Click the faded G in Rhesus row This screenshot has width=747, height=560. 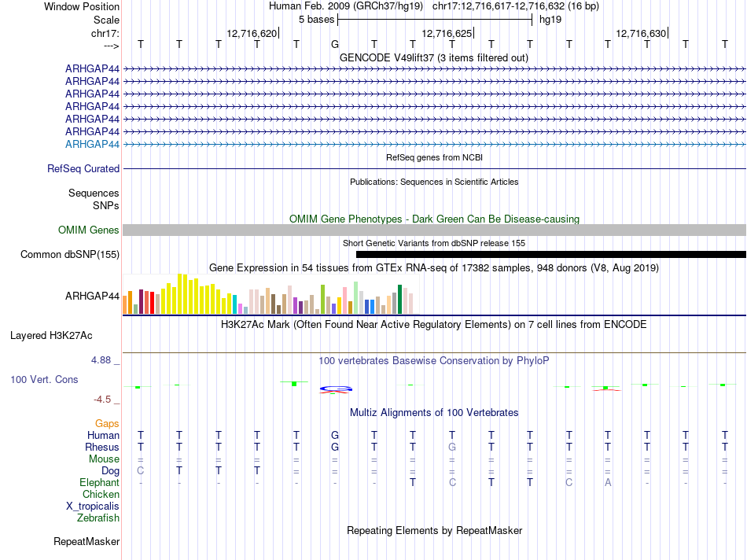pos(452,447)
